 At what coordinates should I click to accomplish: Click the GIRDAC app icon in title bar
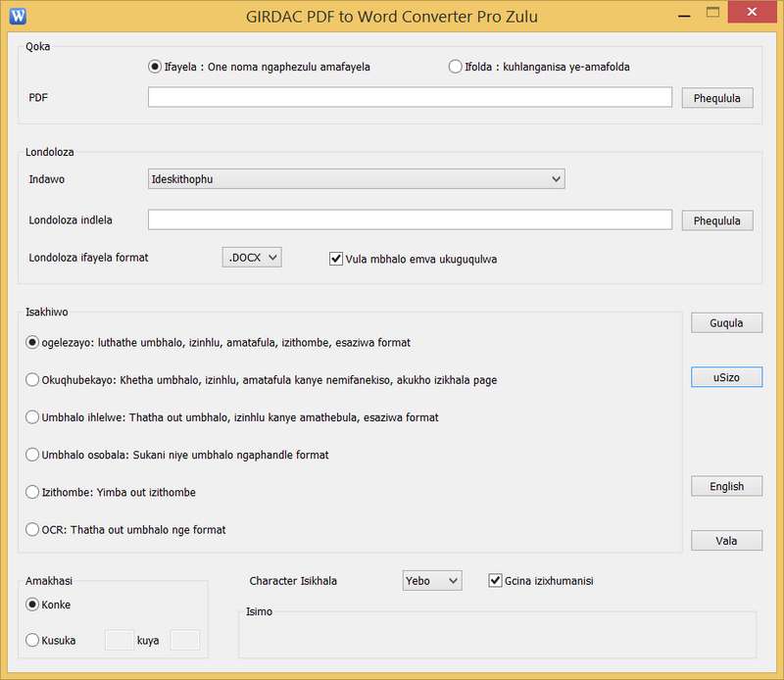(x=18, y=16)
